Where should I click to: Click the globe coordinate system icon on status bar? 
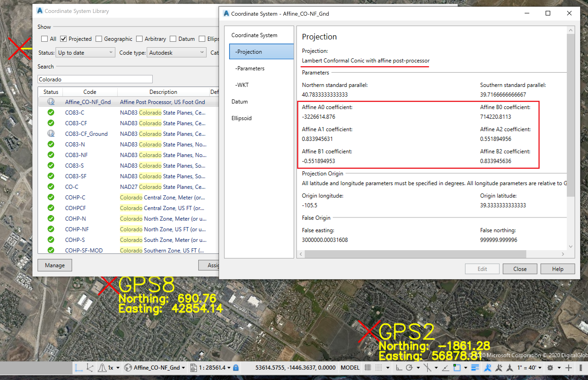pos(128,368)
